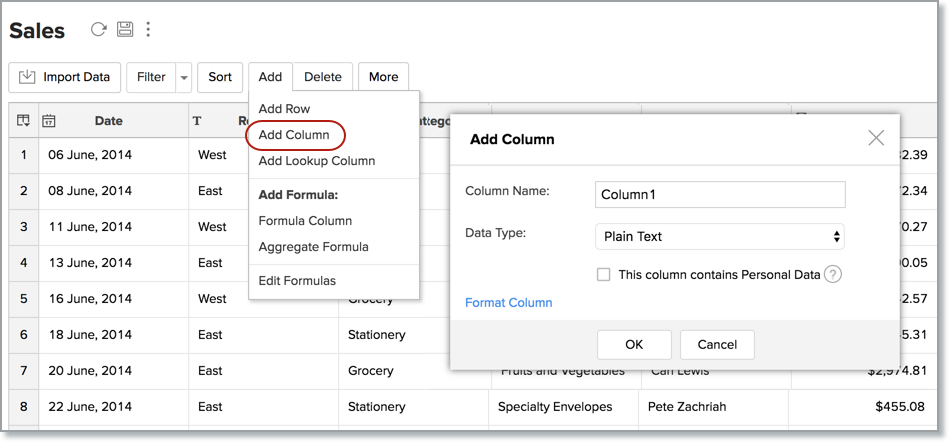Click the Date column calendar icon
The width and height of the screenshot is (949, 442).
(49, 121)
